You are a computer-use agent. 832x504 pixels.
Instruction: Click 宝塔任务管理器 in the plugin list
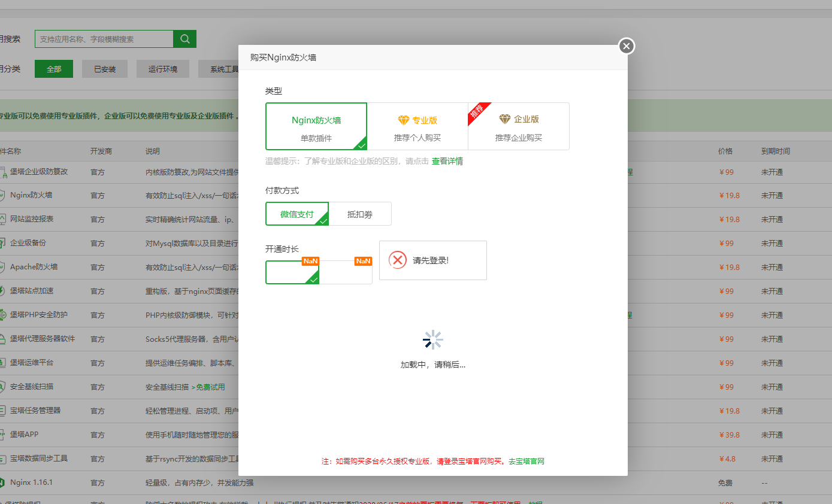pos(35,411)
